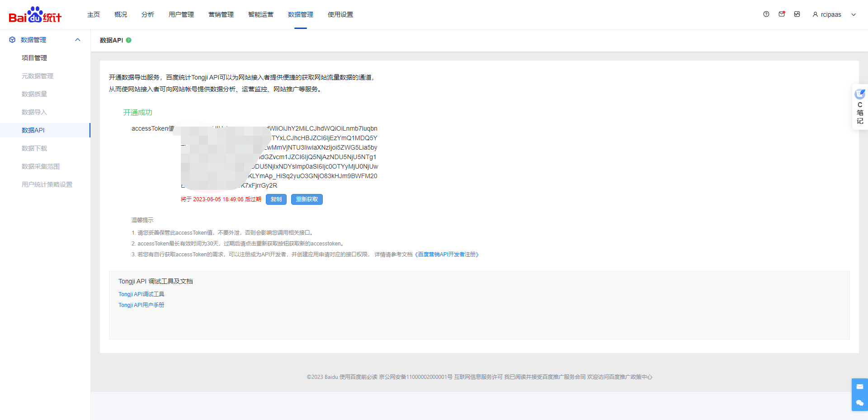Click the help question mark icon
Image resolution: width=868 pixels, height=420 pixels.
tap(766, 14)
